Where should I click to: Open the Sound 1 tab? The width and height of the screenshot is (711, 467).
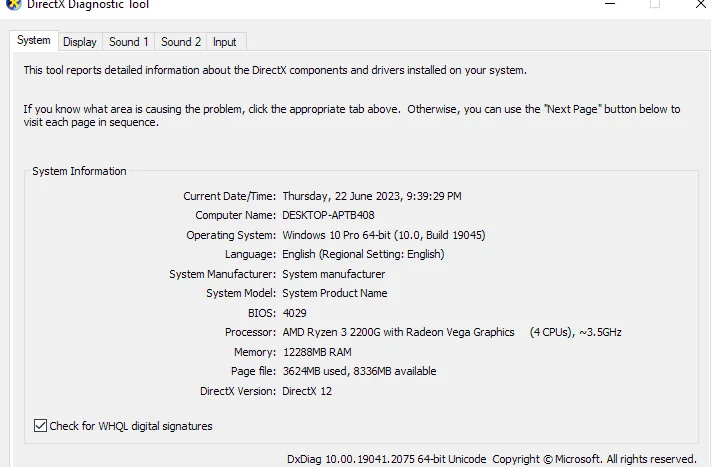[x=129, y=42]
